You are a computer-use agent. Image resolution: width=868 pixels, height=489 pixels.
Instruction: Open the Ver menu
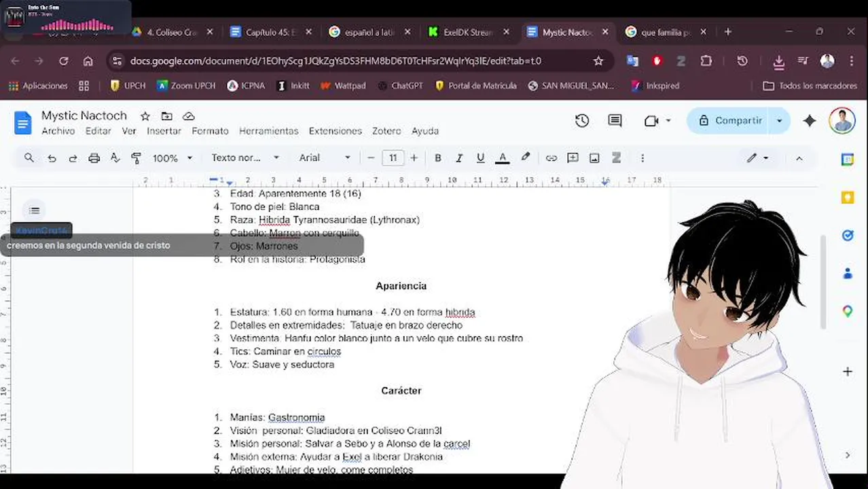coord(129,131)
